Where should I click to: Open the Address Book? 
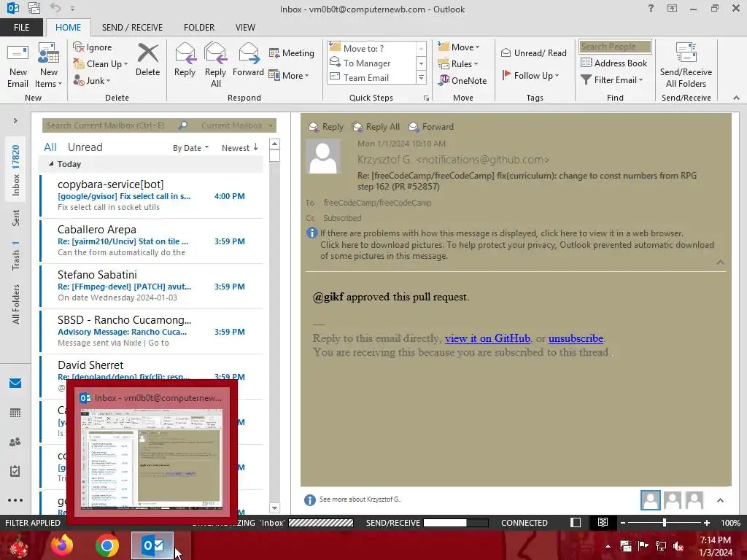[614, 63]
